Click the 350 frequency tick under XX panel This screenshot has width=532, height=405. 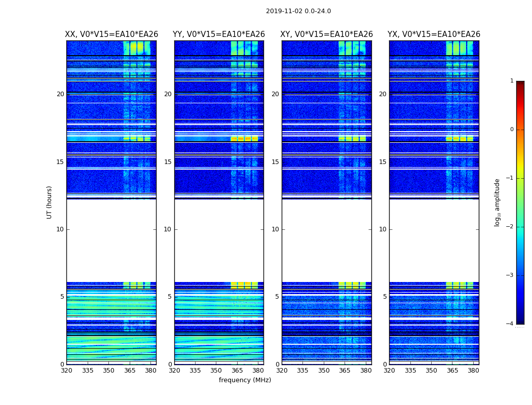click(x=108, y=371)
